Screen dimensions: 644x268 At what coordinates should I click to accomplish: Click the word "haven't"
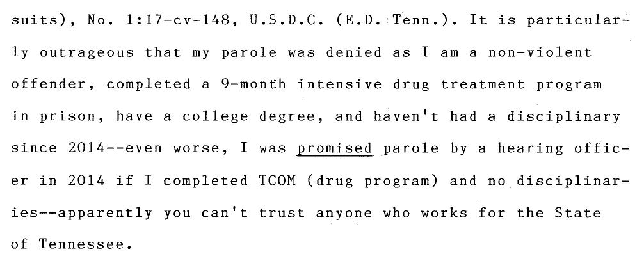click(x=406, y=116)
